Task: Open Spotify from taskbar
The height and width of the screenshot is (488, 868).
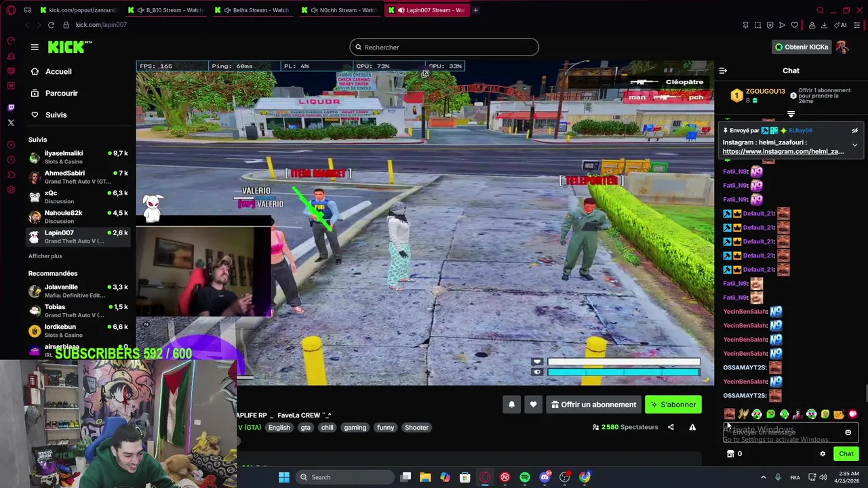Action: tap(525, 477)
